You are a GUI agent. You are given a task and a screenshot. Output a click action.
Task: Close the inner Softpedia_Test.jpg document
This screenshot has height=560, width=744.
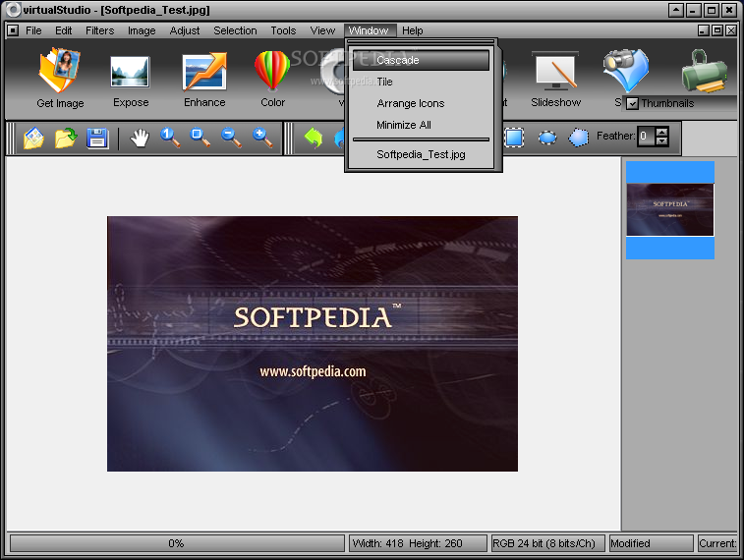(731, 30)
